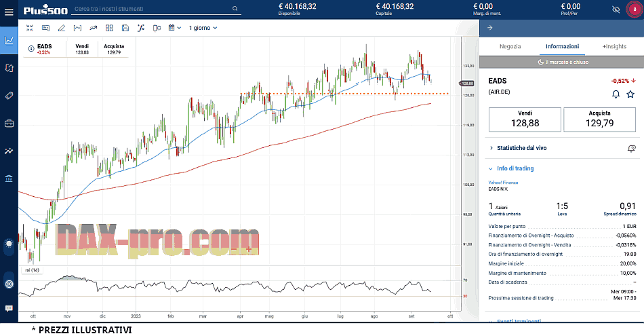Collapse the right panel with arrow
The image size is (644, 336).
coord(489,28)
